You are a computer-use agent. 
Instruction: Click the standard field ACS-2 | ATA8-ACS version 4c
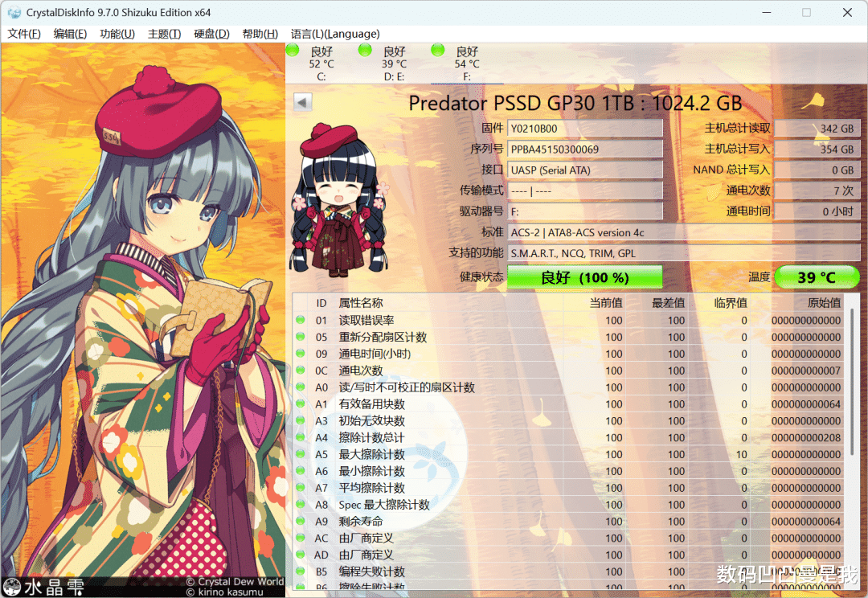tap(684, 232)
